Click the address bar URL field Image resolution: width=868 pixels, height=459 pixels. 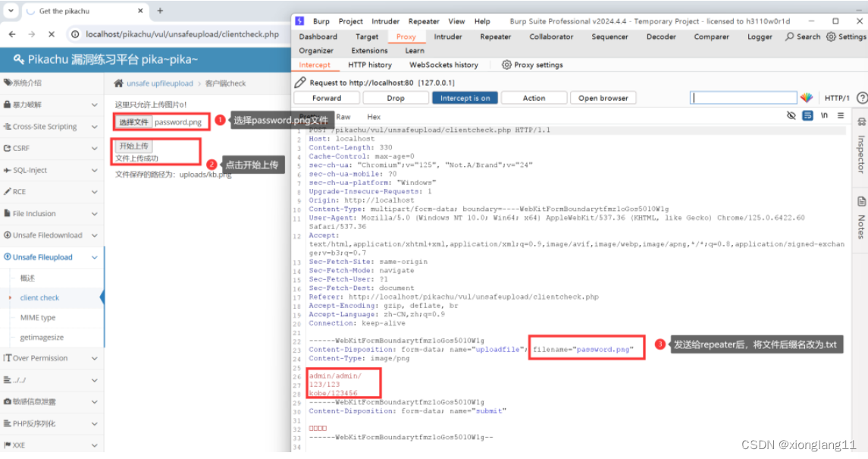(x=182, y=34)
